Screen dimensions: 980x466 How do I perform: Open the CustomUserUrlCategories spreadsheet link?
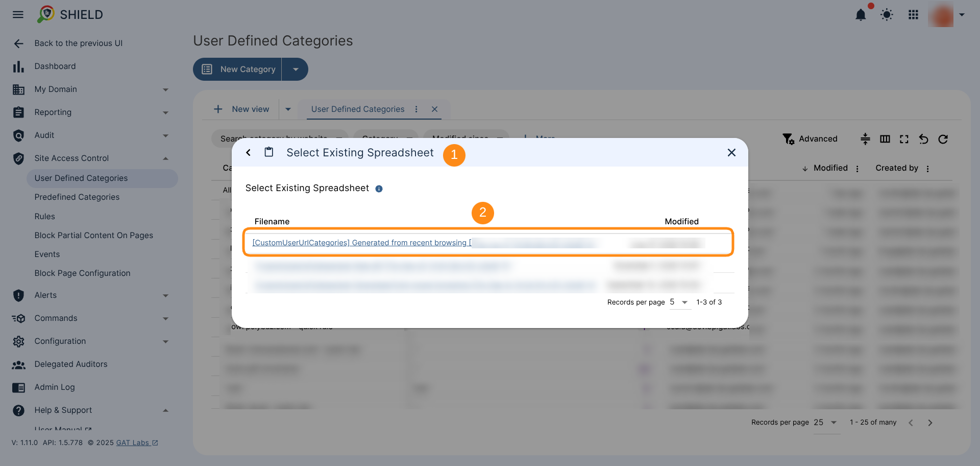click(362, 243)
